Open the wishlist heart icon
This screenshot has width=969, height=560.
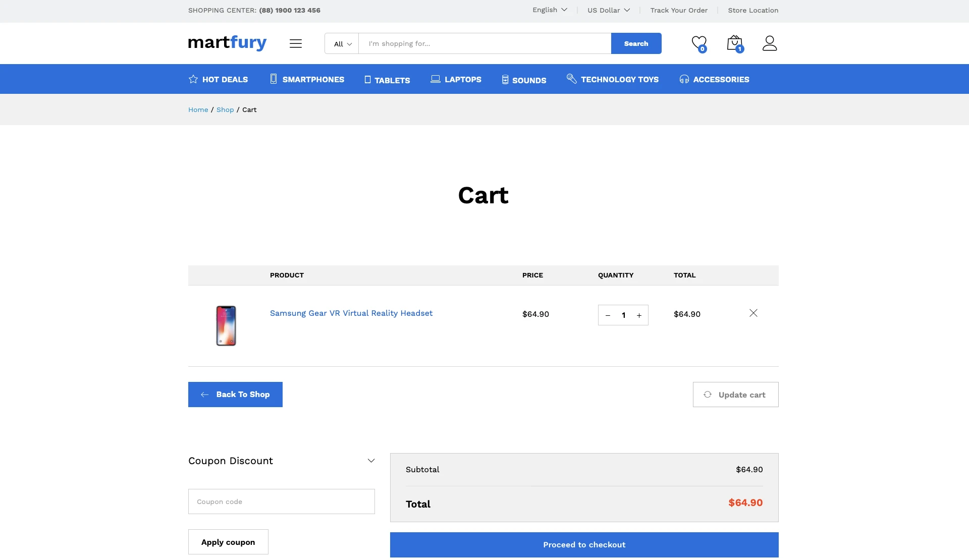(698, 43)
